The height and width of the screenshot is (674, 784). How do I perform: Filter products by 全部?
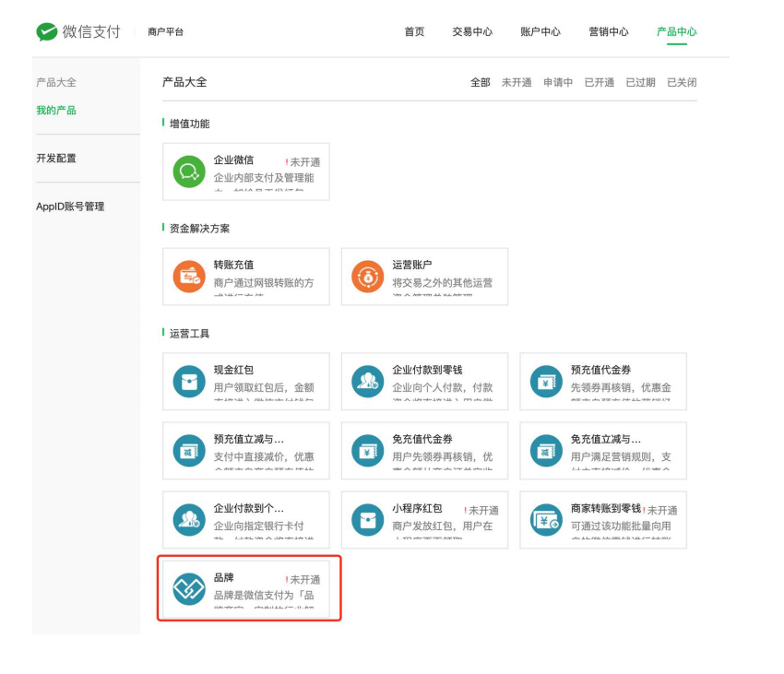(x=480, y=82)
